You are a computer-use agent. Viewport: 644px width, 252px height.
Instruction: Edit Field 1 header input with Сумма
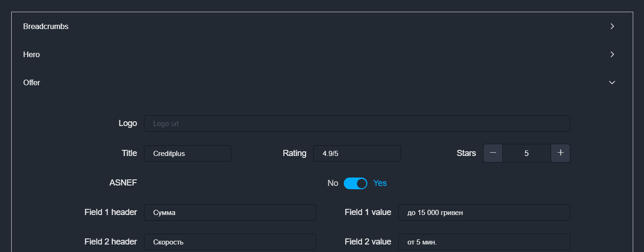230,212
